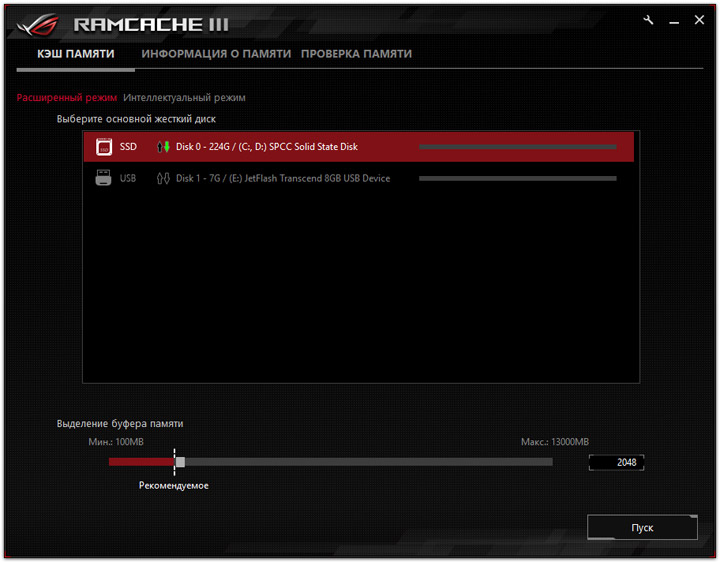
Task: Open ПРОВЕРКА ПАМЯТИ tab
Action: pos(356,54)
